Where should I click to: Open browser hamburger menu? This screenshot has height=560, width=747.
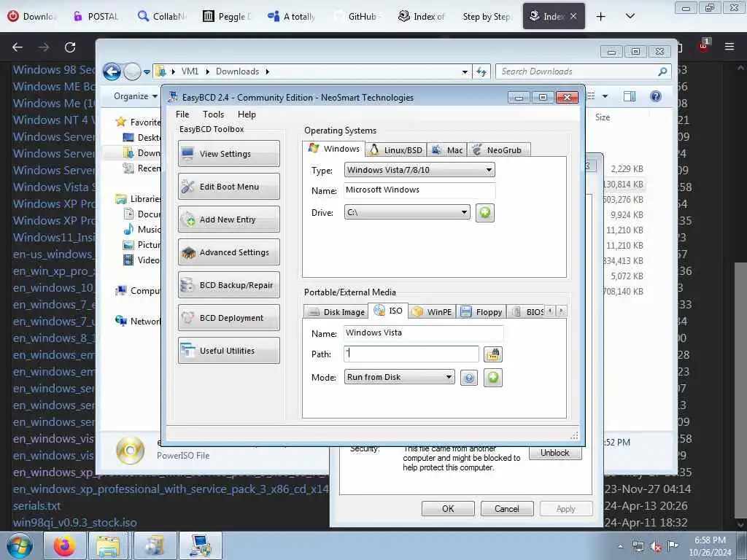click(x=729, y=47)
